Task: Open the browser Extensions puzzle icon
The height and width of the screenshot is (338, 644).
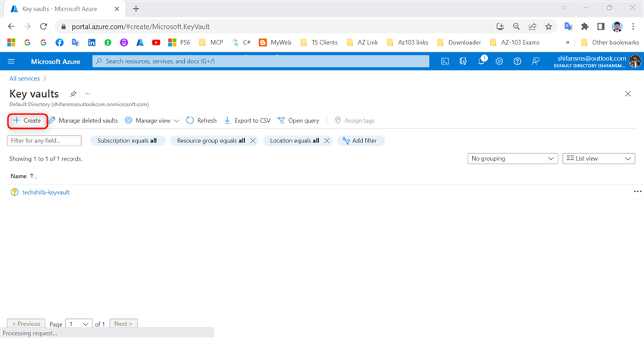Action: point(584,27)
